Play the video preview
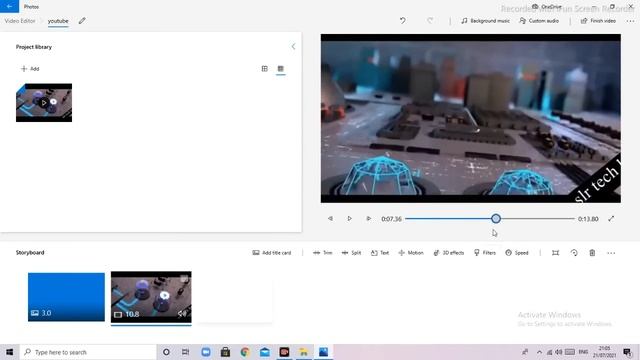 [349, 219]
